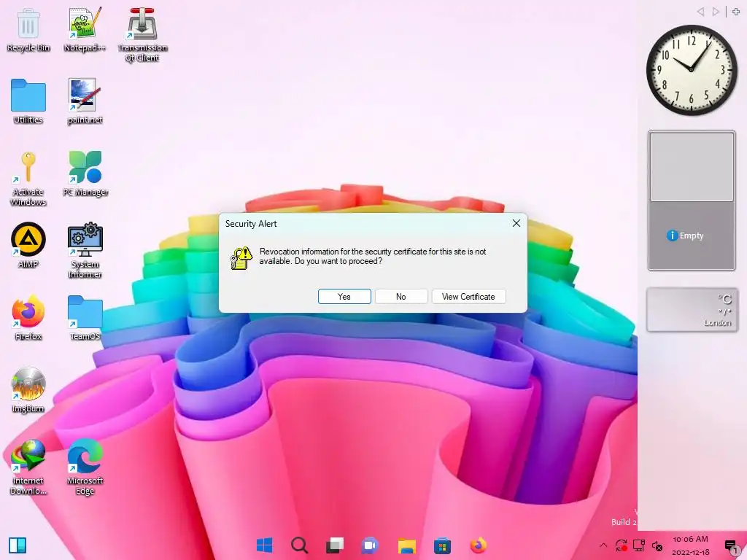
Task: Launch the Microsoft Edge desktop shortcut
Action: (85, 467)
